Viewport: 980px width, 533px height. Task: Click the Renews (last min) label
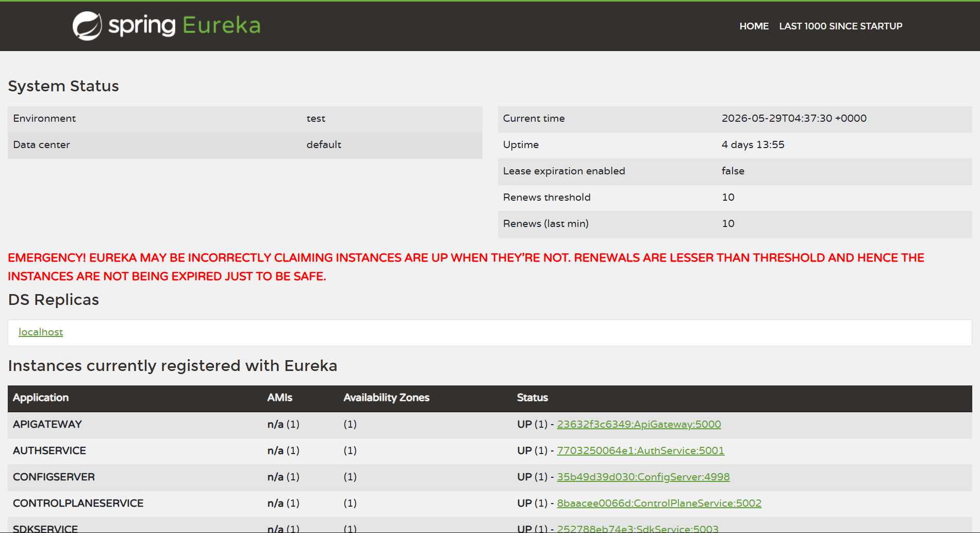coord(545,223)
